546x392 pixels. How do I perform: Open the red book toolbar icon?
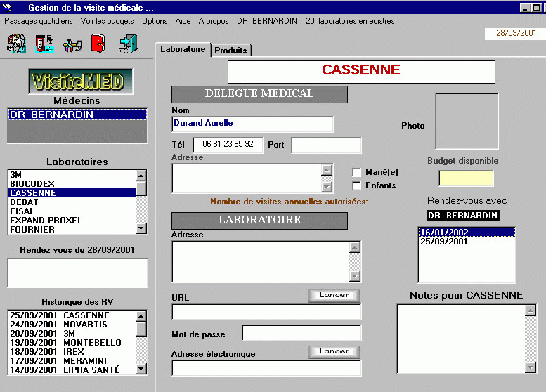point(98,43)
